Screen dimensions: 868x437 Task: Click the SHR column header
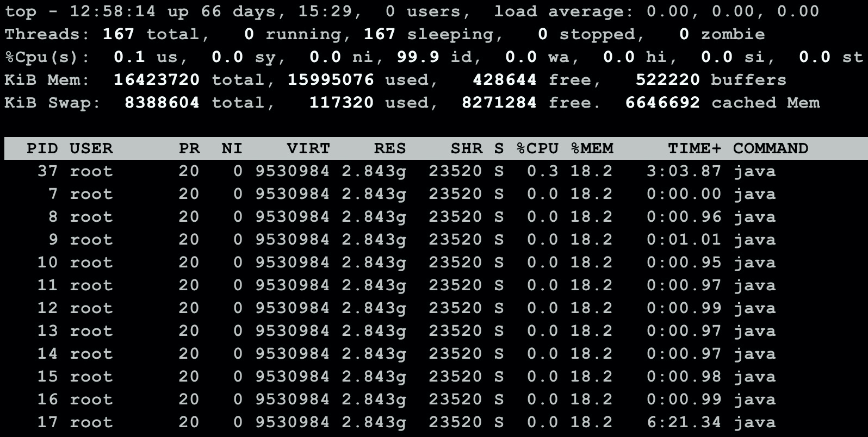(x=467, y=148)
